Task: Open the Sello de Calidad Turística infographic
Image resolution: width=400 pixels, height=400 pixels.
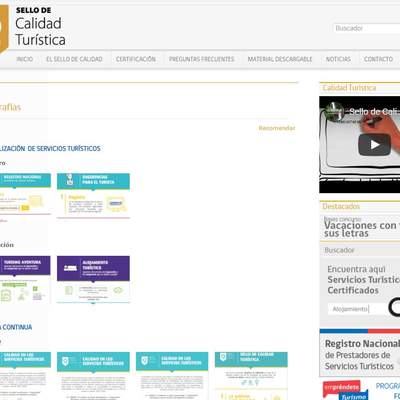Action: pos(251,376)
